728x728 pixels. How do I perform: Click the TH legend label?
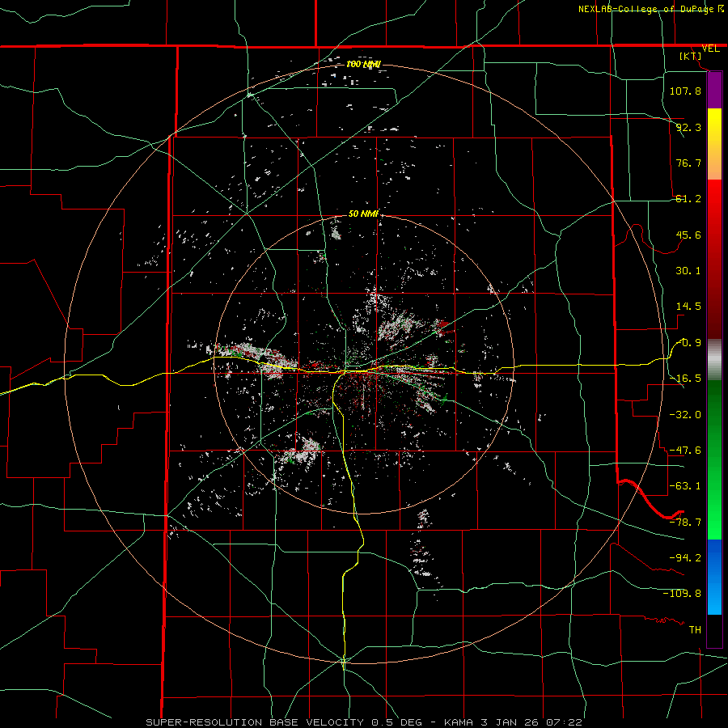[x=695, y=630]
